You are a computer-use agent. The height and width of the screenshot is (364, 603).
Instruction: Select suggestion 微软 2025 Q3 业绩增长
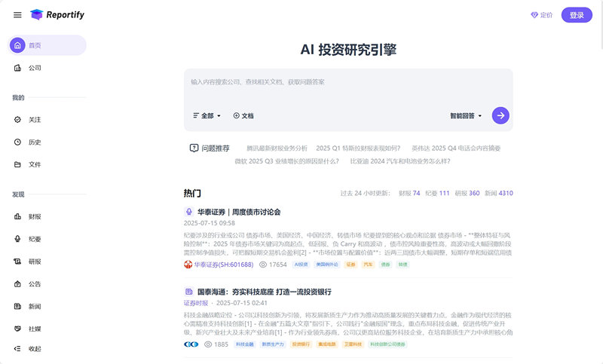click(287, 161)
